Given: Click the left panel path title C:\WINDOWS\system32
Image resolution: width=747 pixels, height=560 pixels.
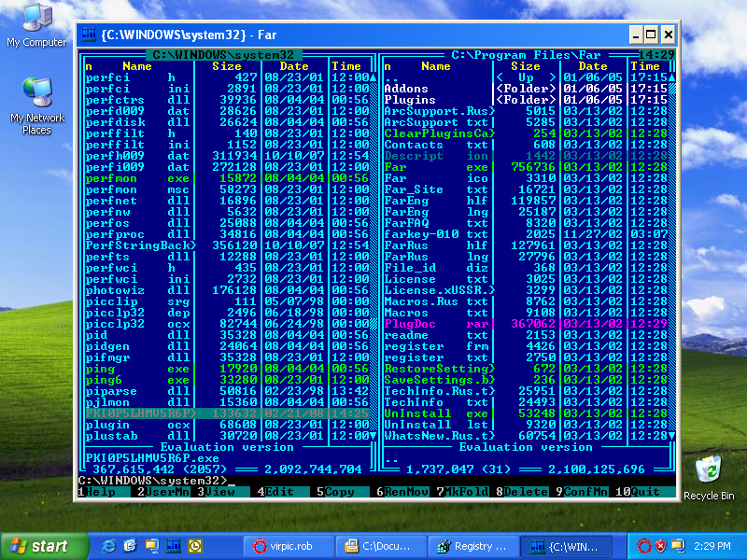Looking at the screenshot, I should pos(223,55).
